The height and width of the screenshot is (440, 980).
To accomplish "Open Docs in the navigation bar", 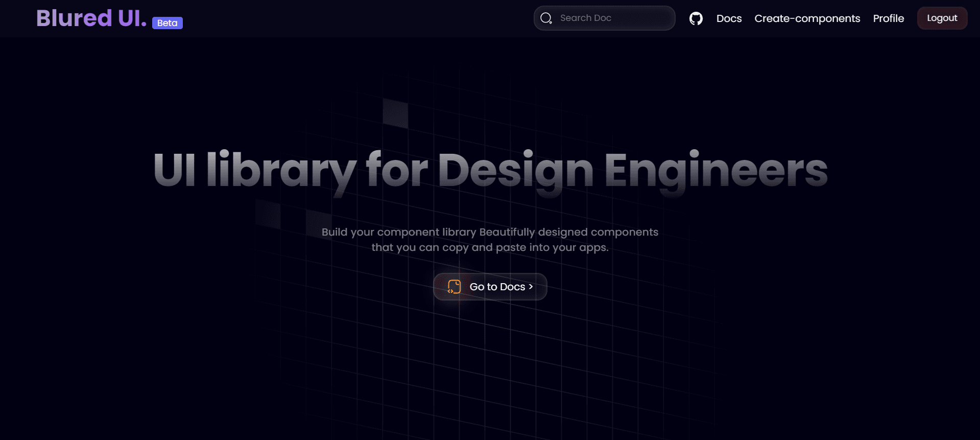I will tap(729, 18).
